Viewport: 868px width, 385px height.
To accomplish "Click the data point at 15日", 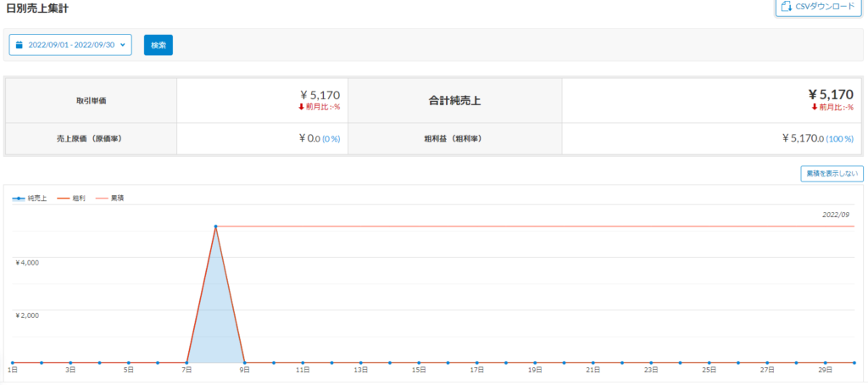I will 419,362.
